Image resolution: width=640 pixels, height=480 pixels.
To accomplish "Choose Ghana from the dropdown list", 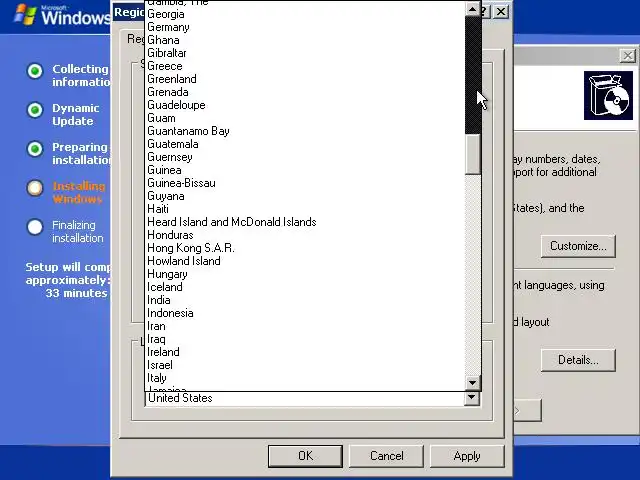I will point(305,40).
